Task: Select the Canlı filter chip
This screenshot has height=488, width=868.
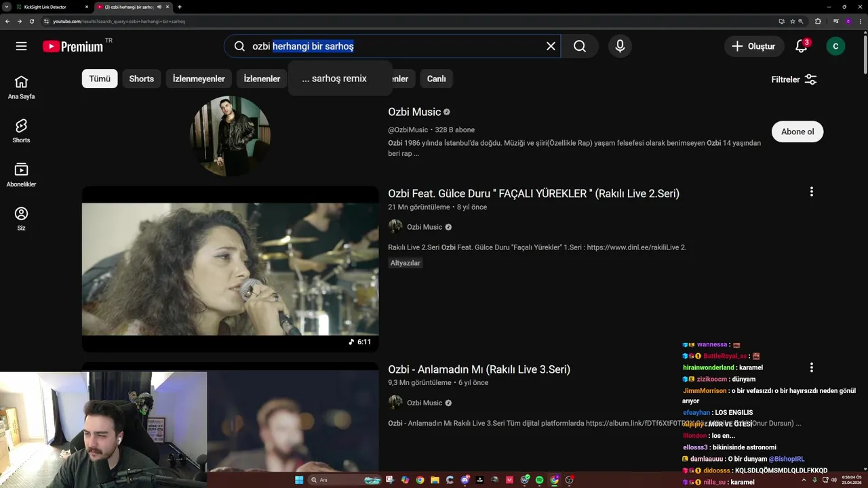Action: tap(436, 79)
